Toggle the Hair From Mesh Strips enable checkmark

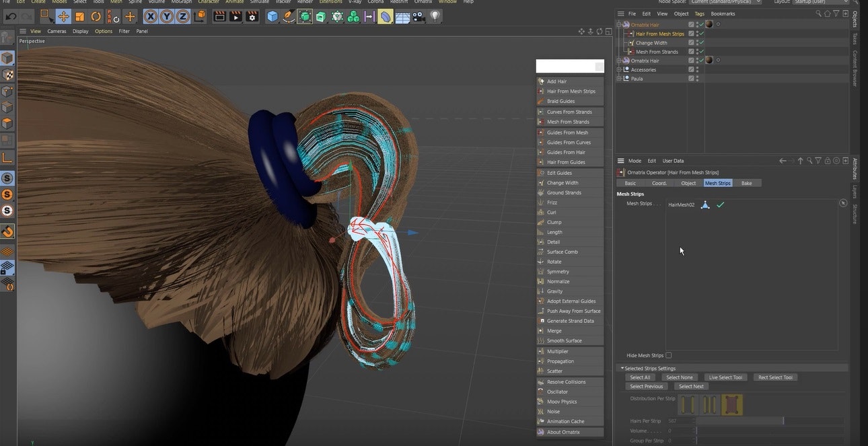(701, 34)
